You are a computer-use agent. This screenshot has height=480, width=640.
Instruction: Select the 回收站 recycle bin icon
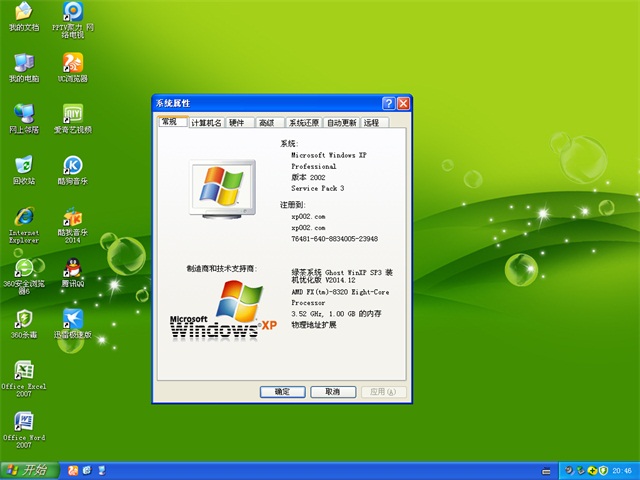pos(23,165)
